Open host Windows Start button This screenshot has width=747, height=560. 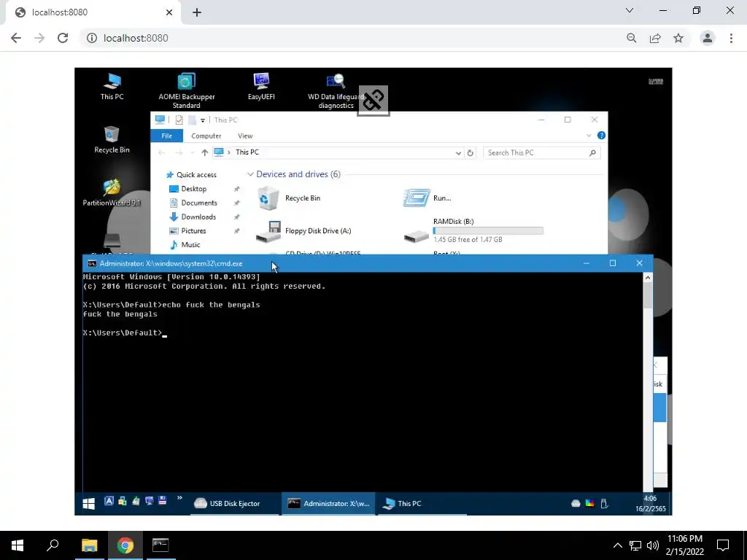[18, 545]
